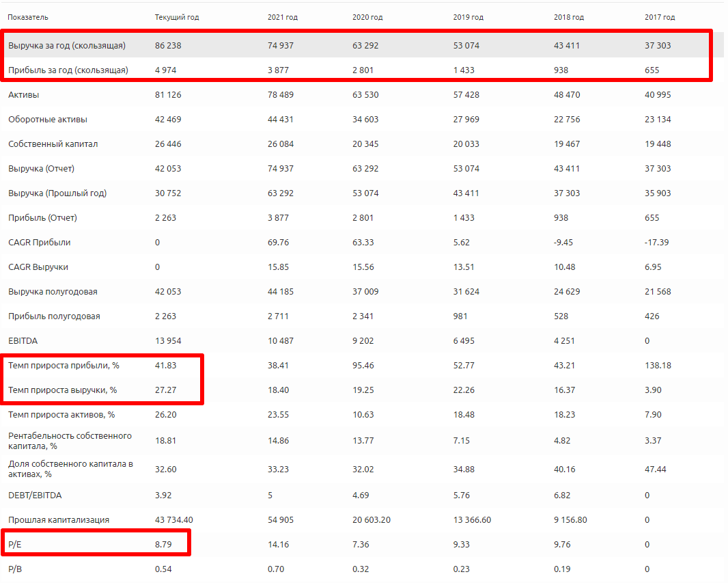This screenshot has height=583, width=728.
Task: Click the 'Прибыль за год (скользящая)' row label
Action: point(68,70)
